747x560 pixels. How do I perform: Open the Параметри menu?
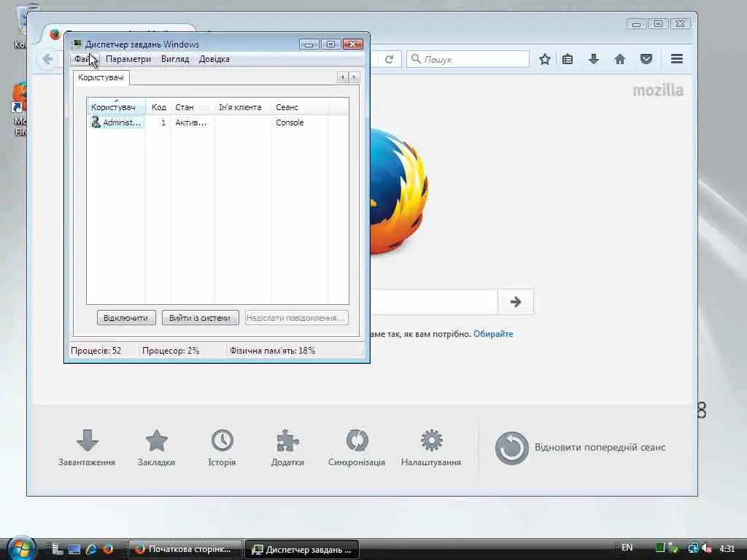(128, 59)
